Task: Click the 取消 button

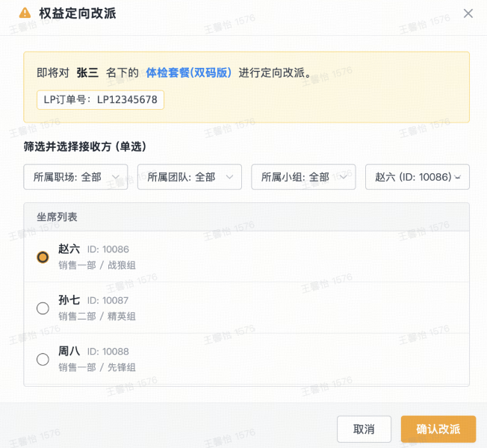Action: click(x=364, y=429)
